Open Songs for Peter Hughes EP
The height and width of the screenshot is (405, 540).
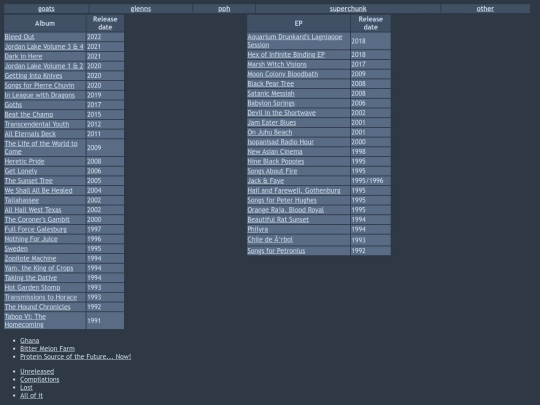point(282,200)
